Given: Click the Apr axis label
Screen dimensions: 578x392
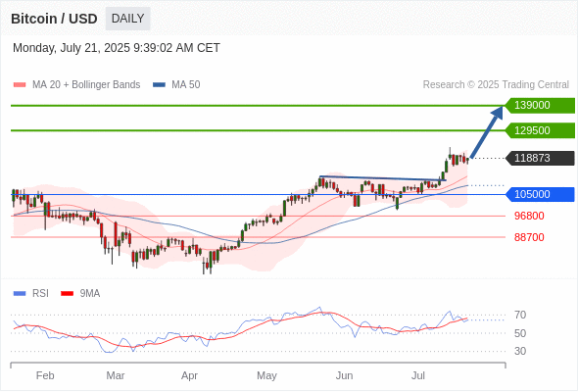Looking at the screenshot, I should 189,375.
